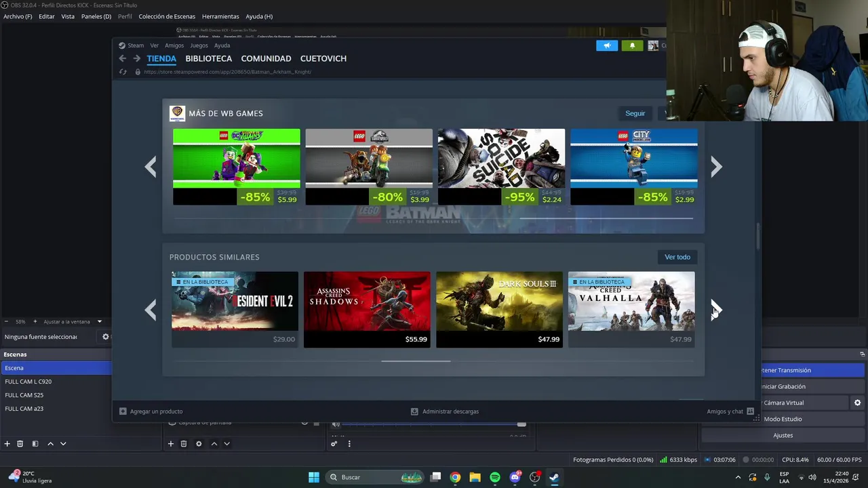
Task: Open Steam Amigos menu
Action: point(174,45)
